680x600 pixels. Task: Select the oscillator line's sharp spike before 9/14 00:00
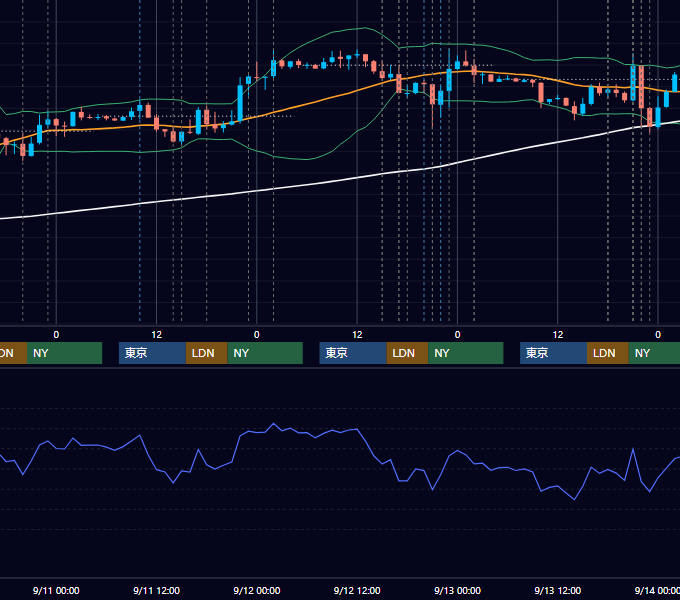(x=633, y=449)
